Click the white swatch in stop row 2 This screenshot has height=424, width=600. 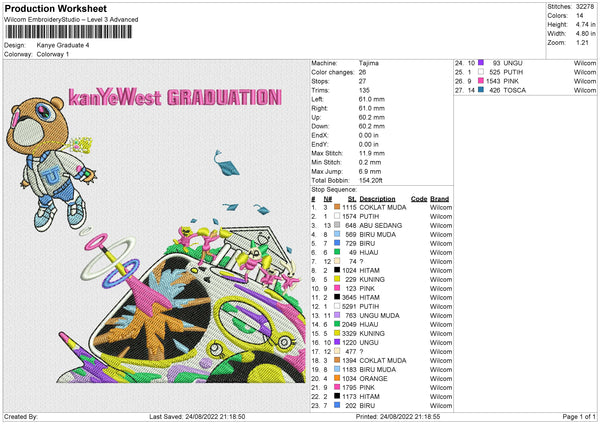coord(337,216)
